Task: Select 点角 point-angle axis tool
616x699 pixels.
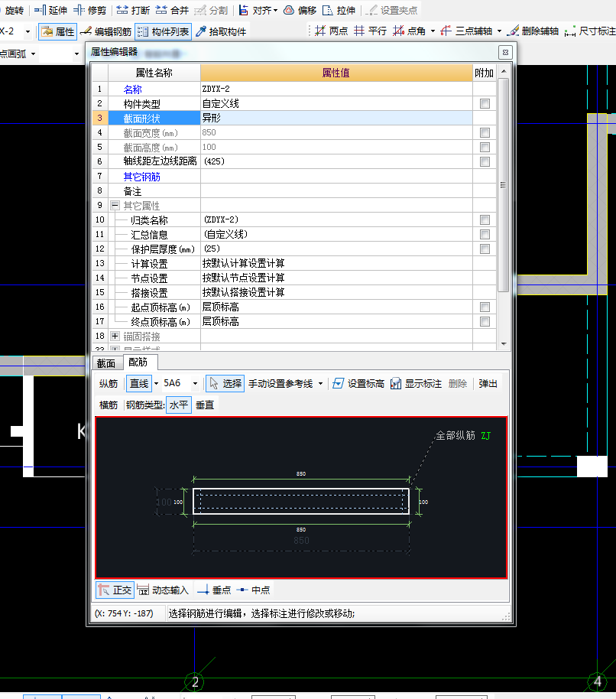Action: coord(409,31)
